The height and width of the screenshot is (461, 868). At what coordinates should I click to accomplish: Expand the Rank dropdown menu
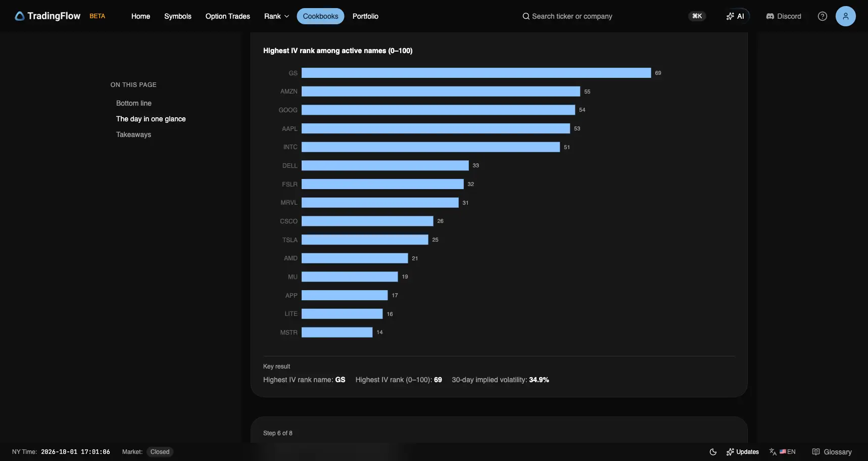pyautogui.click(x=276, y=16)
